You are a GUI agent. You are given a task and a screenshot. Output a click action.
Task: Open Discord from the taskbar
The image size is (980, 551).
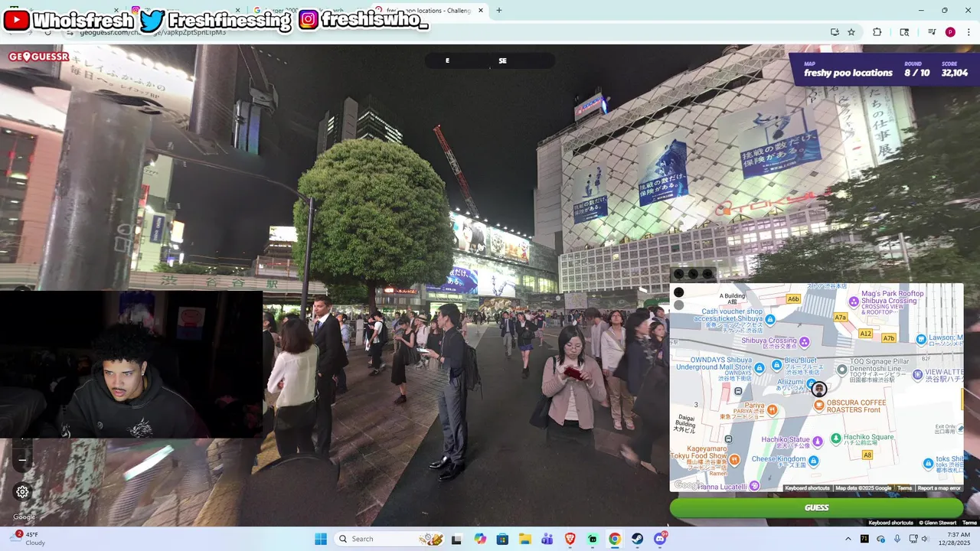pyautogui.click(x=660, y=539)
